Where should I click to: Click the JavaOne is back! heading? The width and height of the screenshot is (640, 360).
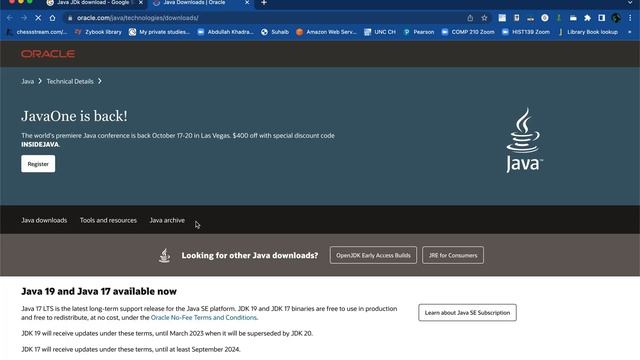click(74, 116)
